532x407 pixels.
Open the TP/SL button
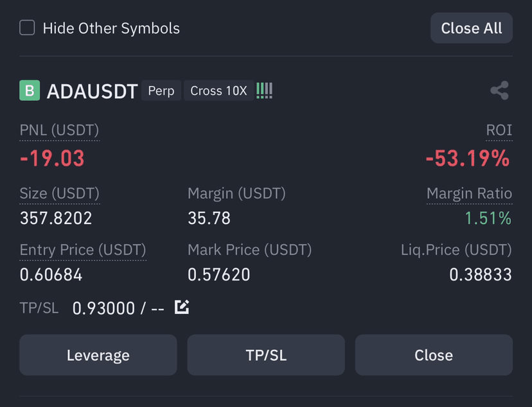tap(266, 355)
